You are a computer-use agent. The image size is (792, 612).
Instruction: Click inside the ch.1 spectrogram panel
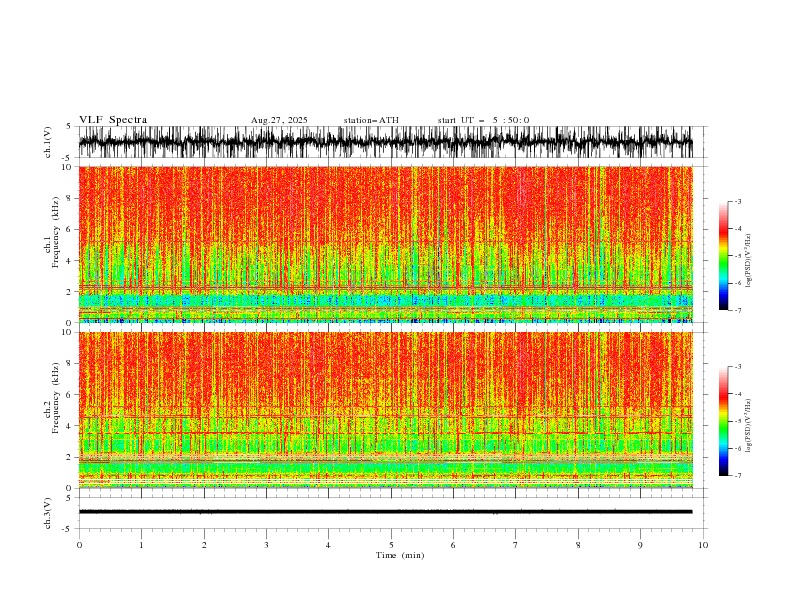coord(385,244)
